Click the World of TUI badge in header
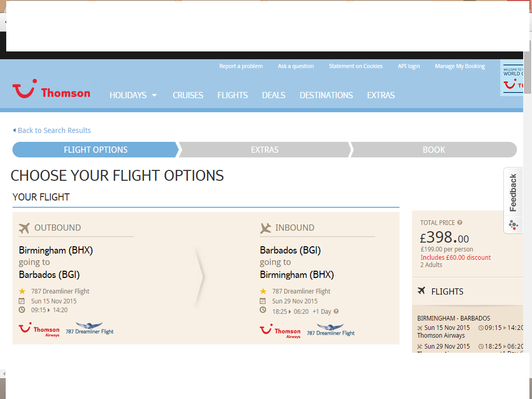Image resolution: width=532 pixels, height=399 pixels. [x=512, y=78]
